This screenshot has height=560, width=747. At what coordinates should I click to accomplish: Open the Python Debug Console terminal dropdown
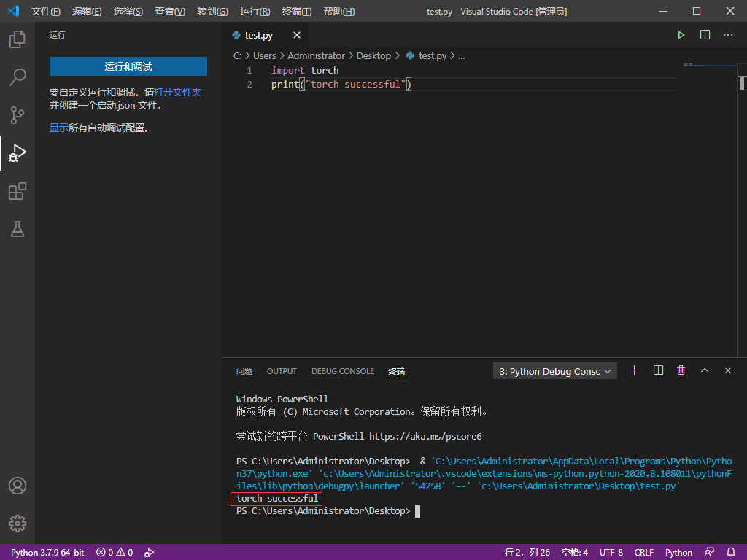554,370
